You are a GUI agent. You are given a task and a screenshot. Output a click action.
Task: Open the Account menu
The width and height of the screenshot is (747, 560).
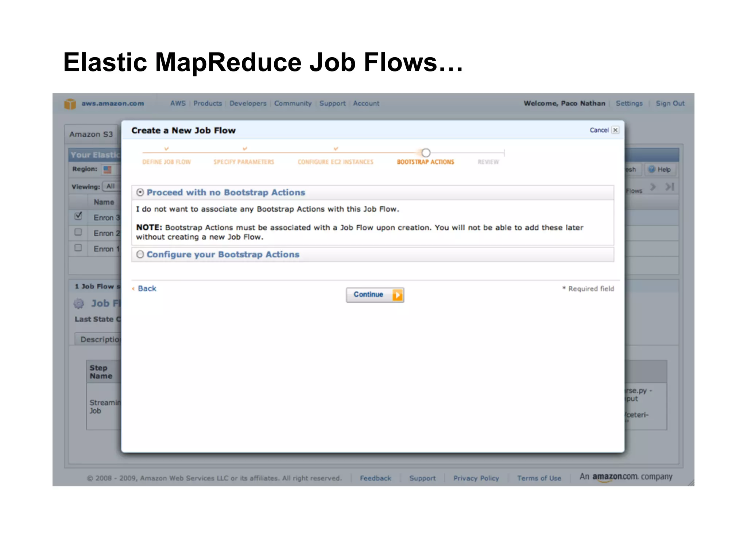point(366,104)
